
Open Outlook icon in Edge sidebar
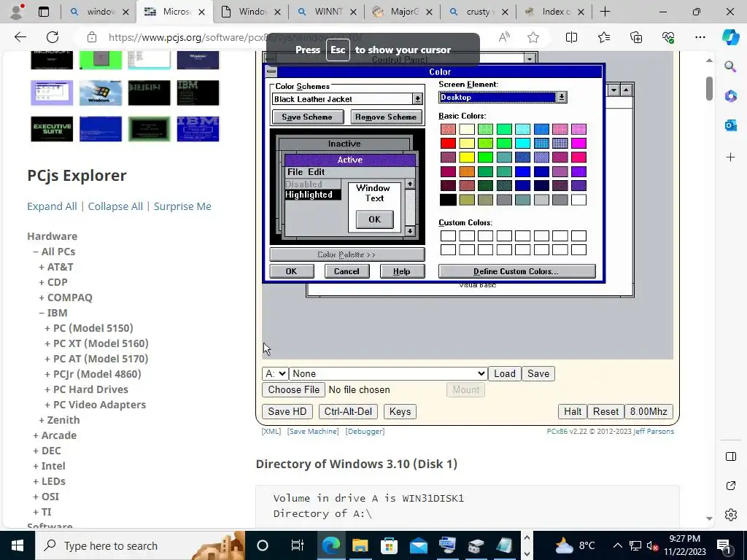tap(730, 125)
